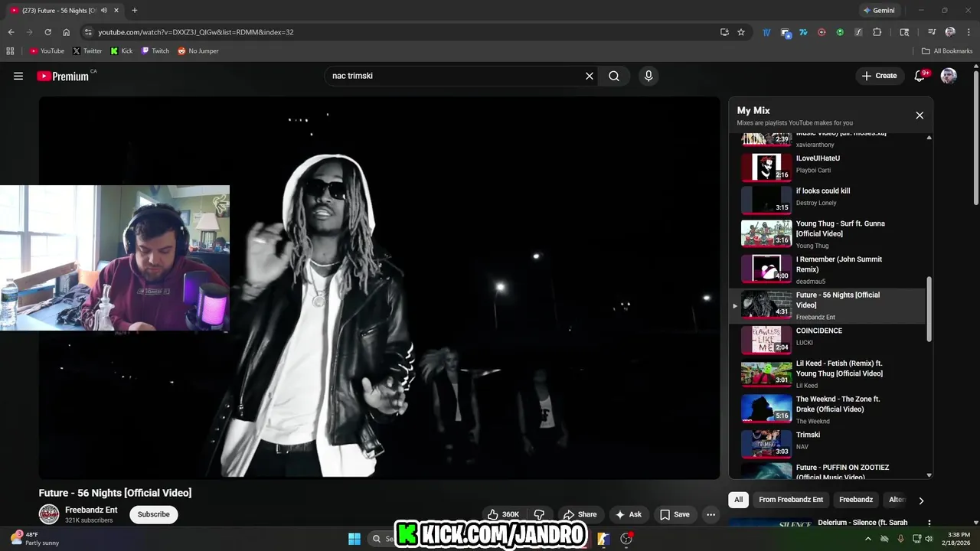Open the Kick bookmark
The width and height of the screenshot is (980, 551).
click(x=122, y=51)
